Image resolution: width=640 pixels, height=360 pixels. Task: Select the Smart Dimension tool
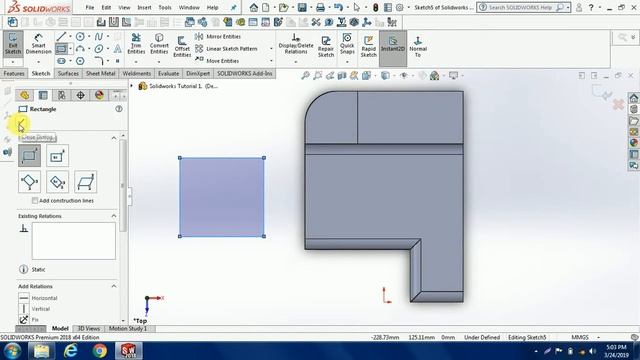(38, 44)
